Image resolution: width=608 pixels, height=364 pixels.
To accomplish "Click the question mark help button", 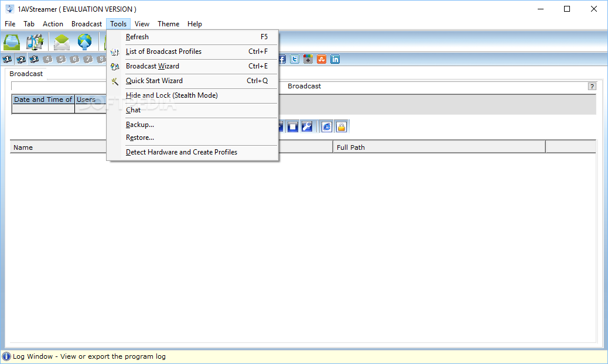I will (x=592, y=87).
